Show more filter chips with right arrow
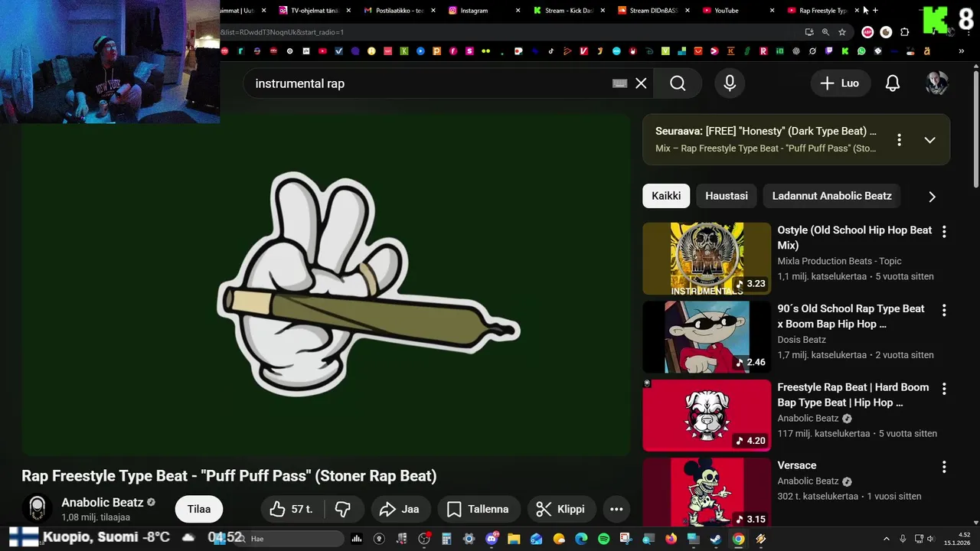Screen dimensions: 980x551 [x=932, y=197]
